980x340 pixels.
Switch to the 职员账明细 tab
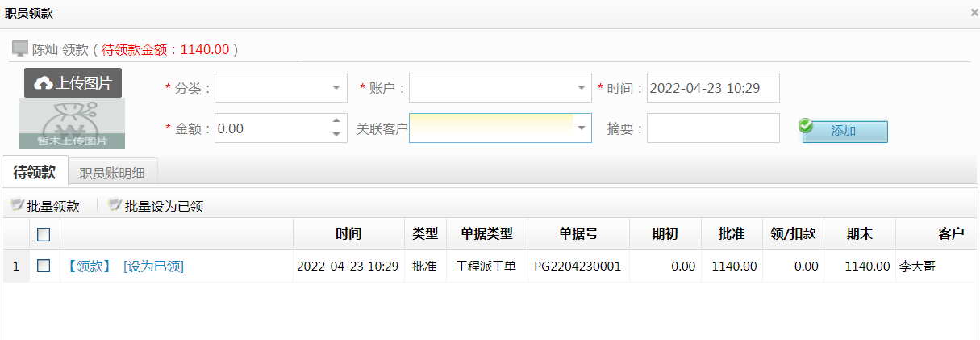point(112,172)
